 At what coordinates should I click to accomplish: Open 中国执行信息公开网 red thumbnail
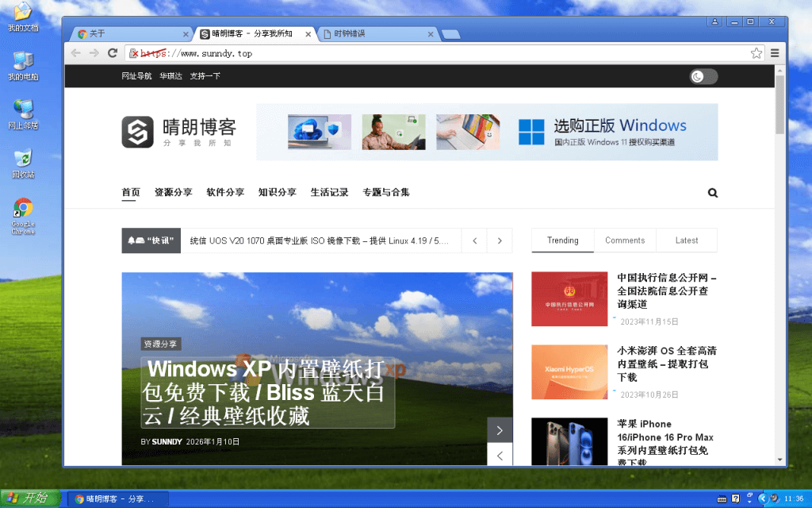tap(569, 299)
